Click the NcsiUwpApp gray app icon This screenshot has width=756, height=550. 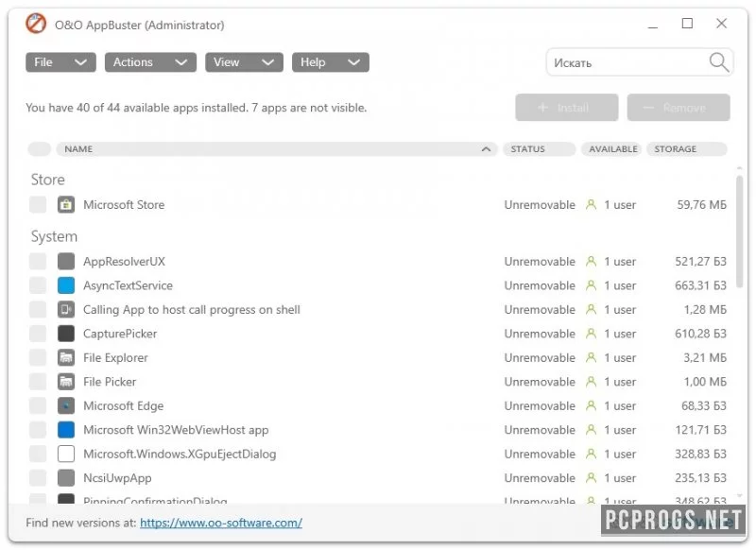point(66,477)
